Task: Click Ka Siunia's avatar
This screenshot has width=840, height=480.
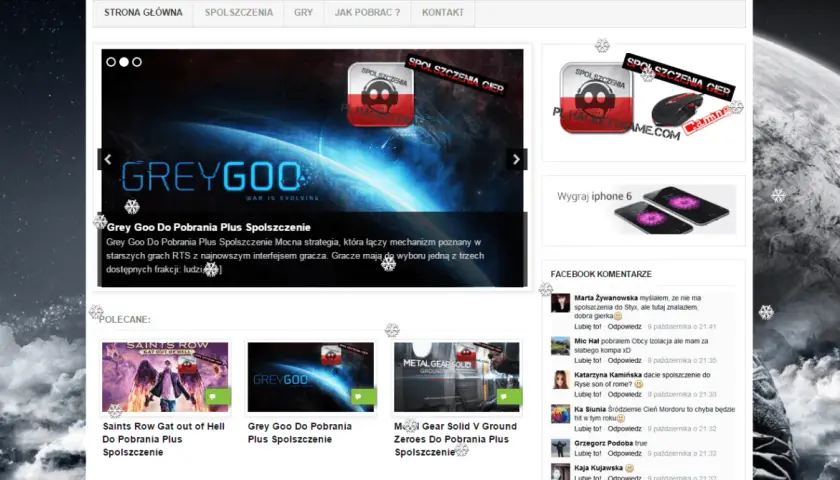Action: coord(560,414)
